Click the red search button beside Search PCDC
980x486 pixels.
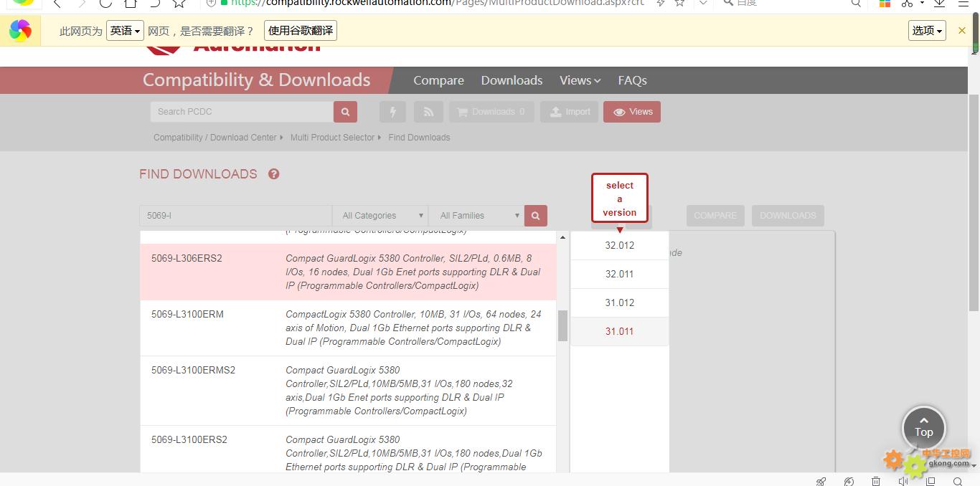pyautogui.click(x=345, y=112)
